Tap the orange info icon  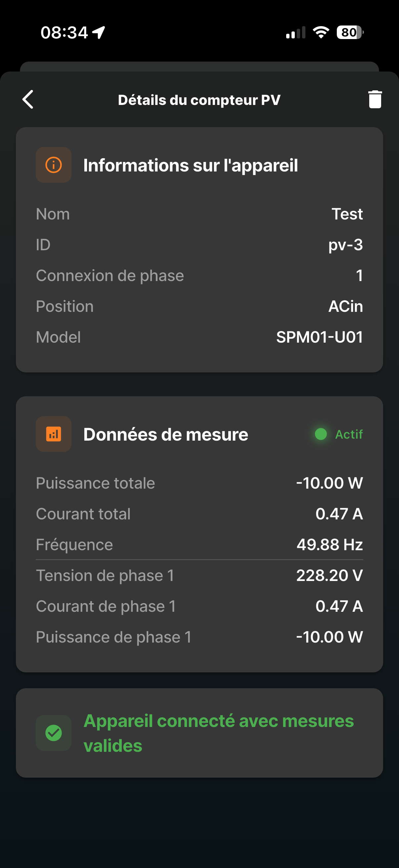coord(54,165)
